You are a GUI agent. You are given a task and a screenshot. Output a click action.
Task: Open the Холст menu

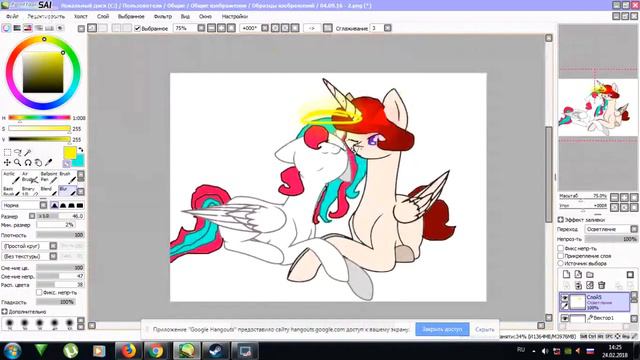(x=81, y=16)
